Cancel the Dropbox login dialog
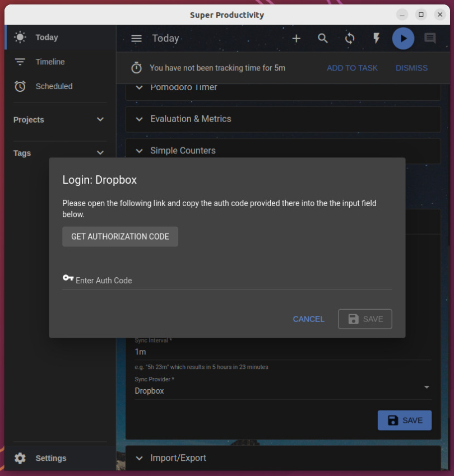 308,319
